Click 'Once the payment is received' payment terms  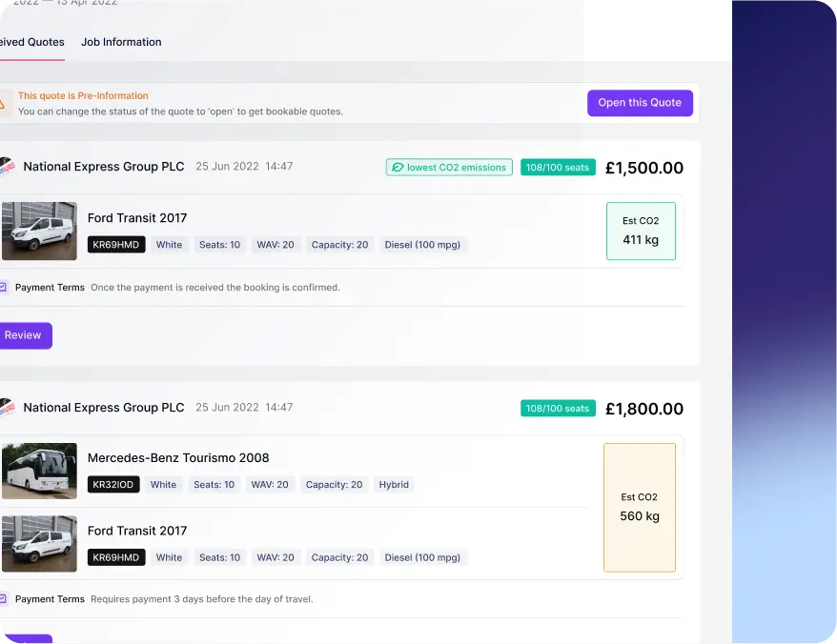coord(215,288)
